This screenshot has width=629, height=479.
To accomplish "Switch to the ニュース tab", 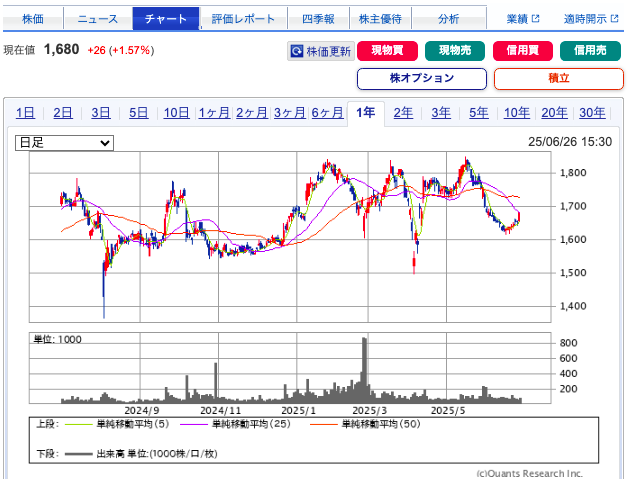I will (x=98, y=19).
